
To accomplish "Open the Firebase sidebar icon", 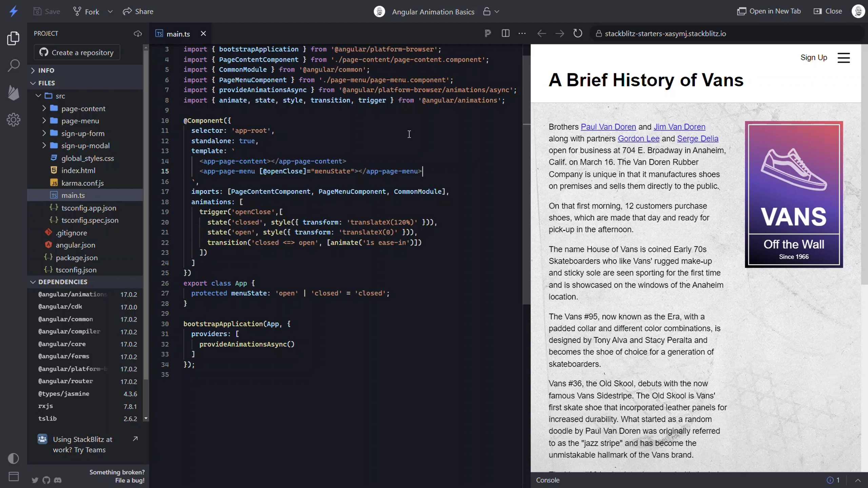I will (x=13, y=93).
